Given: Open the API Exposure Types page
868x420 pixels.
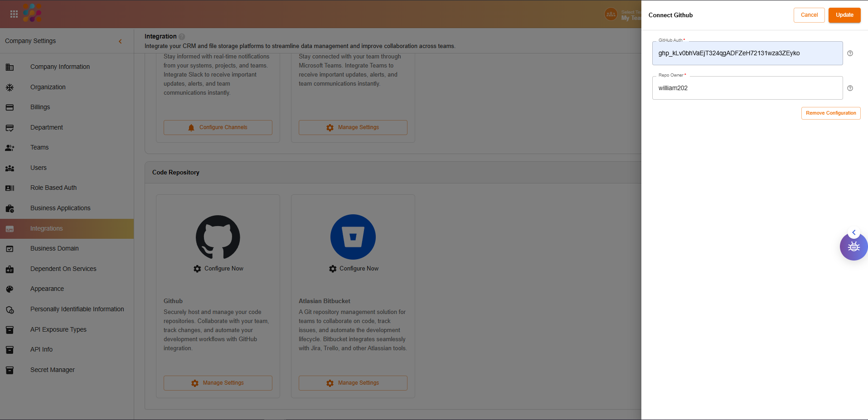Looking at the screenshot, I should point(58,329).
